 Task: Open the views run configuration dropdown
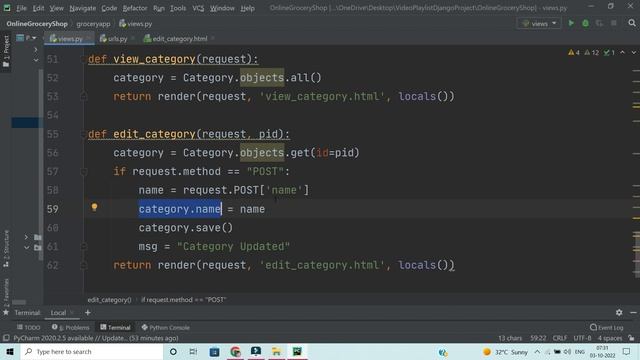[539, 23]
